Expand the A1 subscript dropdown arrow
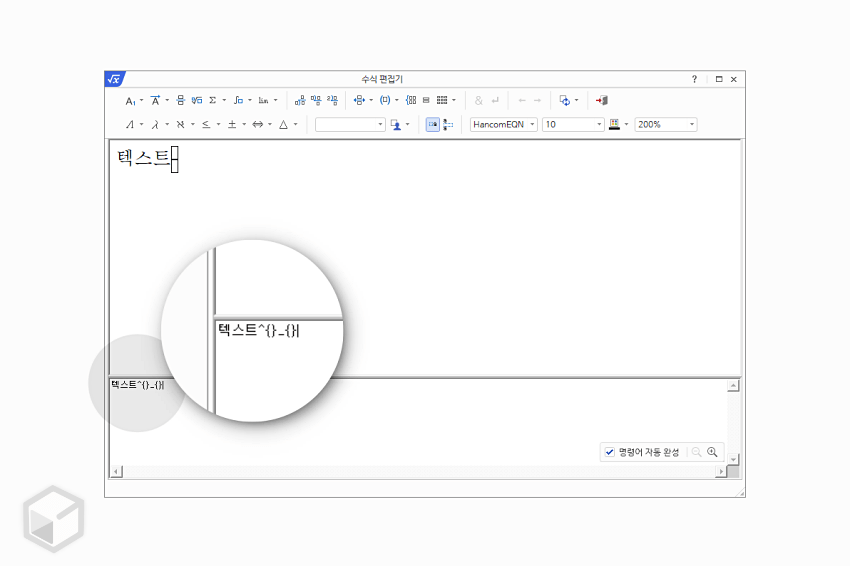 [141, 100]
